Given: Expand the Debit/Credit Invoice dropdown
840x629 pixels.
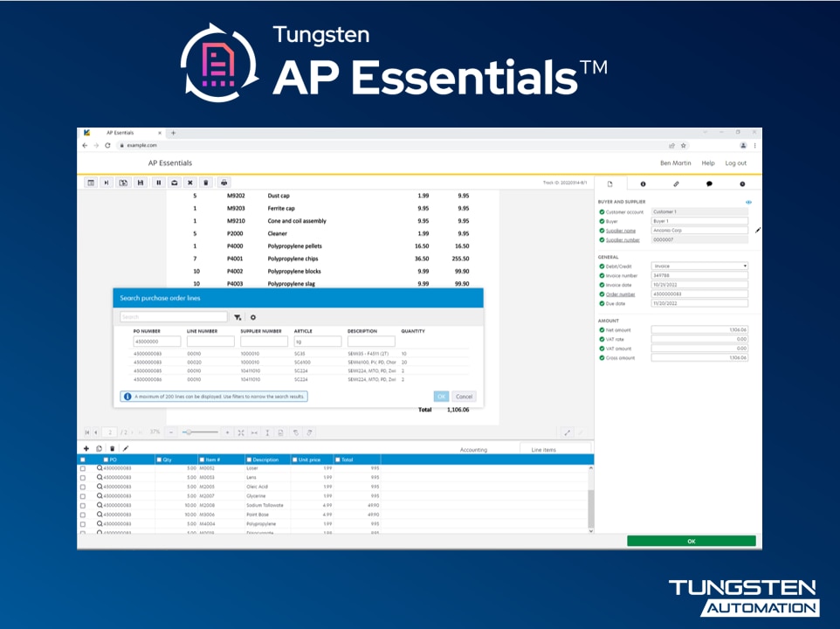Looking at the screenshot, I should (x=699, y=266).
